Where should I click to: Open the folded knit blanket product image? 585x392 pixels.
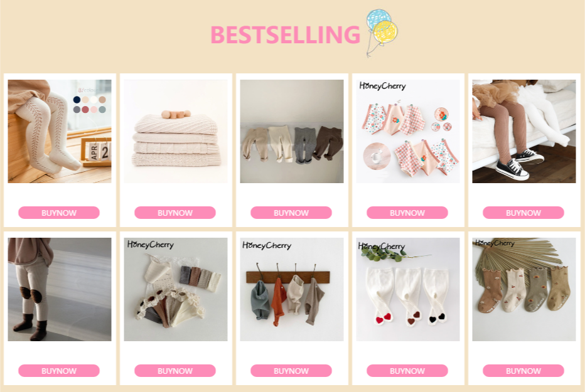pos(176,131)
